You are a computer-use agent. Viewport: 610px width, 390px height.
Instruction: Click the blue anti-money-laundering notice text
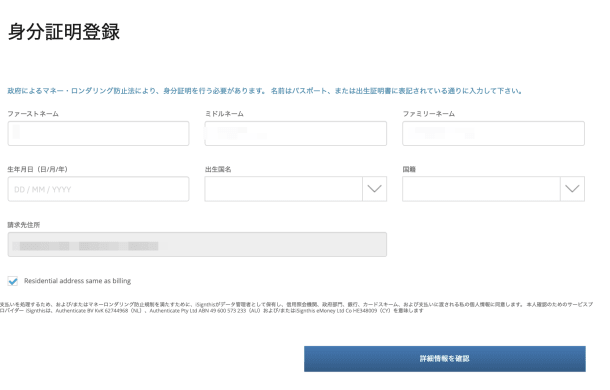(265, 91)
